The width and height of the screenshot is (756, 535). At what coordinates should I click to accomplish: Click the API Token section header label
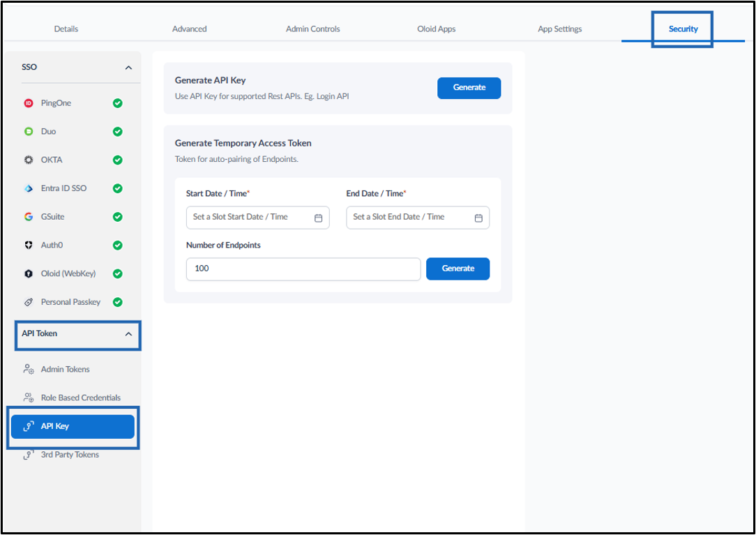[40, 334]
